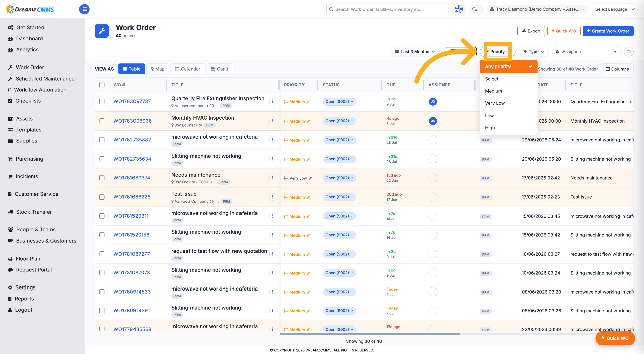Check the box for WO1783096936
Screen dimensions: 644x354
pyautogui.click(x=102, y=121)
